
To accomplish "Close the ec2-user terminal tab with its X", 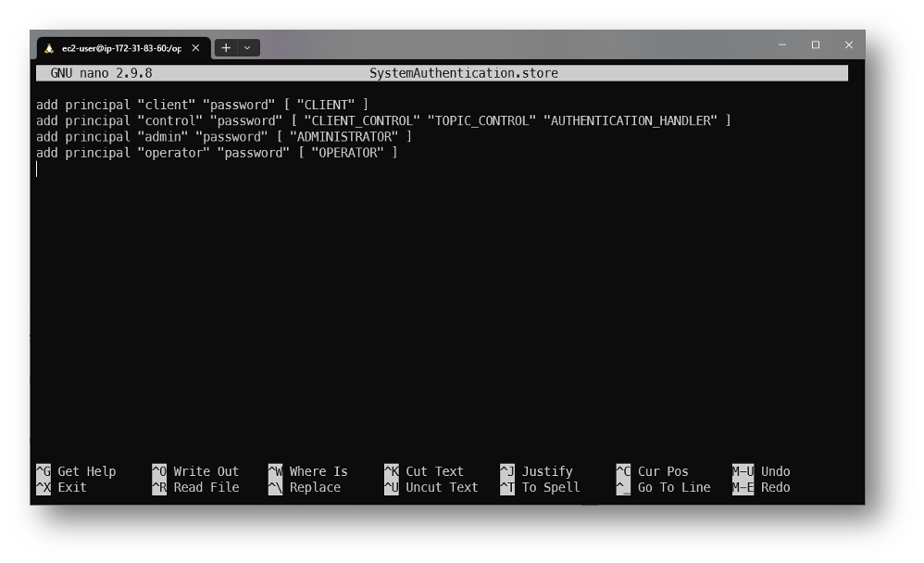I will (194, 47).
